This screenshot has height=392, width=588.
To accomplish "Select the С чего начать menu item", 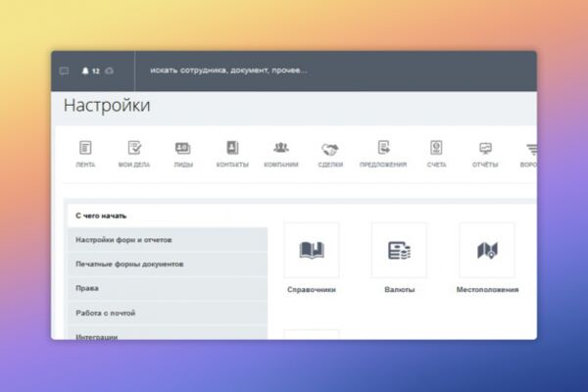I will pos(168,216).
